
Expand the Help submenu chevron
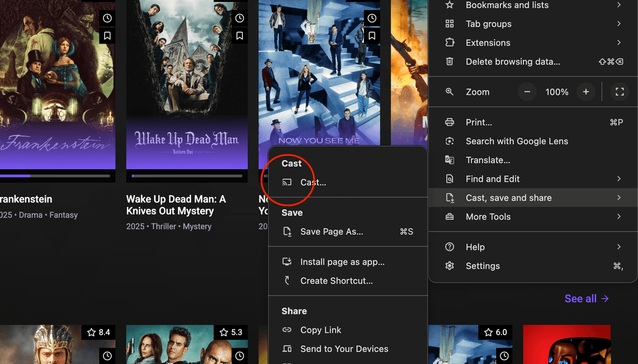(x=619, y=247)
